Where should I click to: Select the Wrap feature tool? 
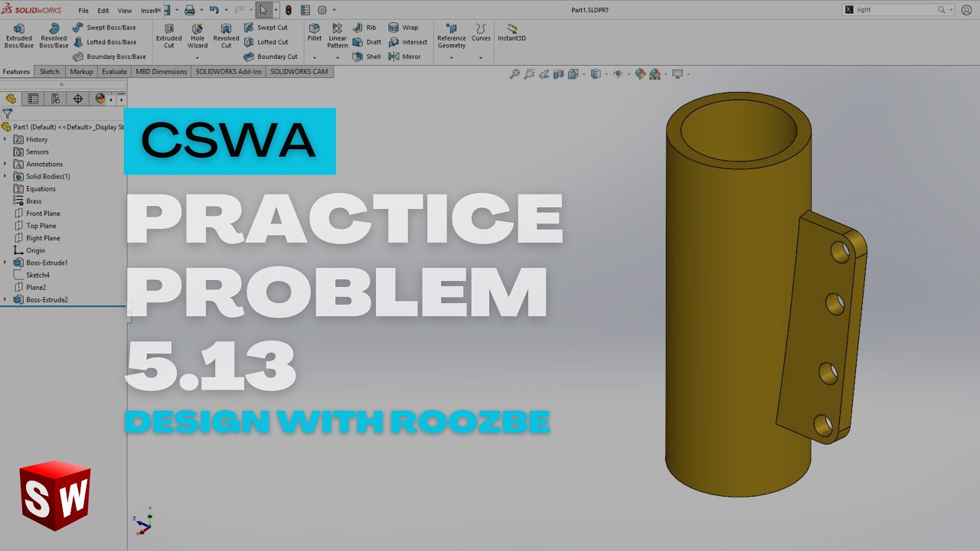click(x=403, y=28)
